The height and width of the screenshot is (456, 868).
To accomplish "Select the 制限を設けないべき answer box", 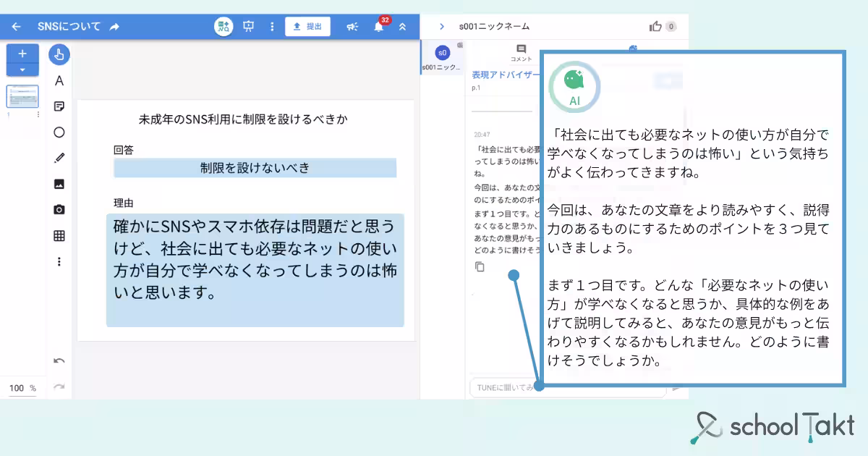I will 255,168.
